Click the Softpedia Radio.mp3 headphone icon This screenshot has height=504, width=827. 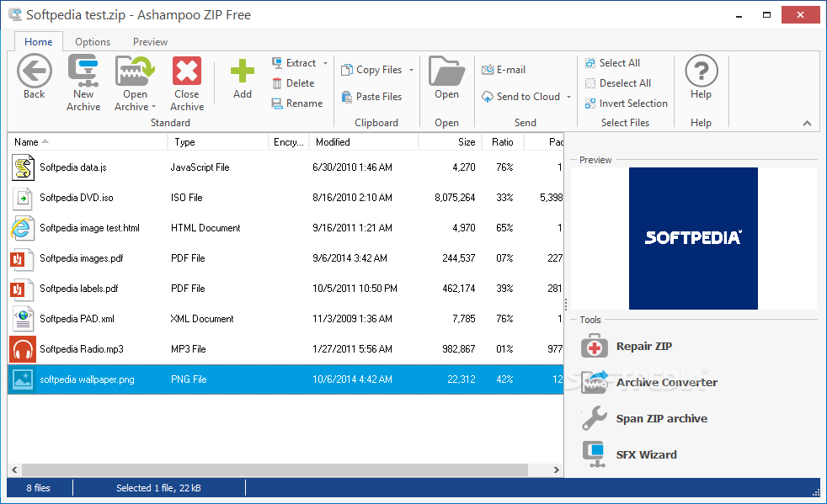tap(23, 349)
